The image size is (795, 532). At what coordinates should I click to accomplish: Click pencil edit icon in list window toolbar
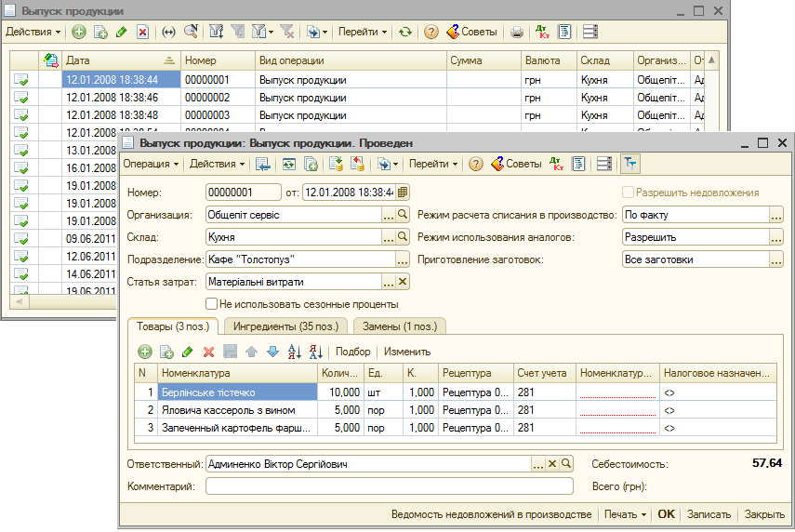[121, 32]
